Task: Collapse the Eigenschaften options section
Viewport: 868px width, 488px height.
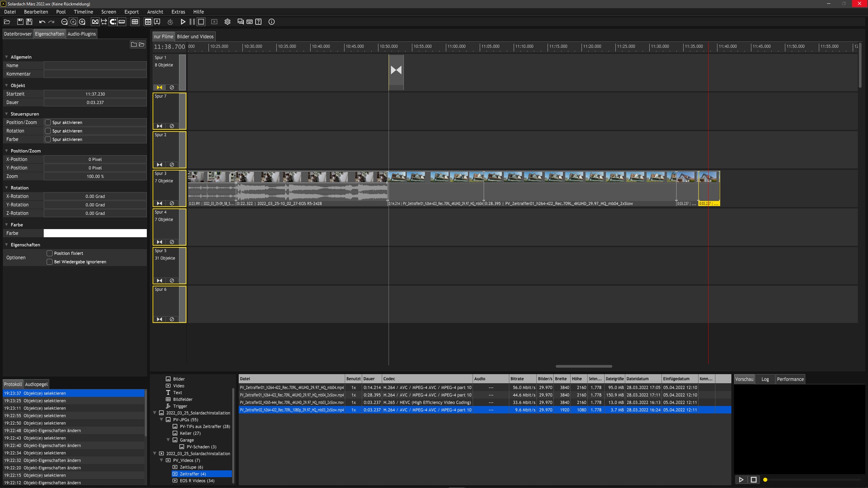Action: pos(6,245)
